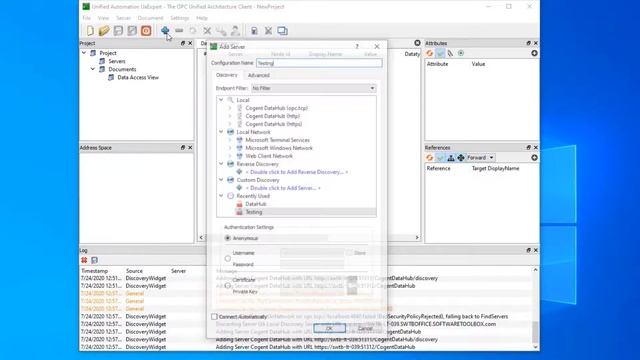640x360 pixels.
Task: Switch to the Advanced tab
Action: 259,75
